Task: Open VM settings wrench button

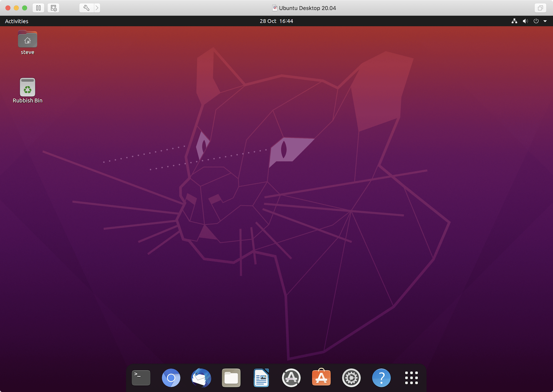Action: click(x=86, y=8)
